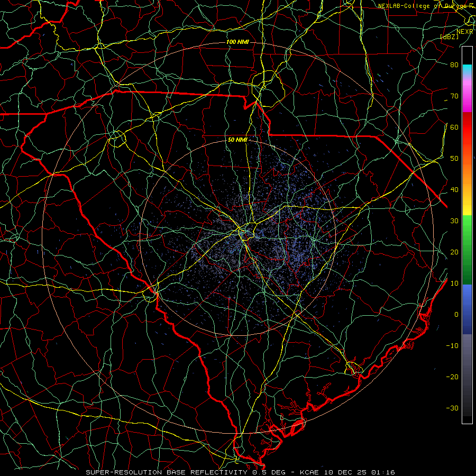Click the dBZ legend unit label
Viewport: 476px width, 476px height.
[449, 36]
